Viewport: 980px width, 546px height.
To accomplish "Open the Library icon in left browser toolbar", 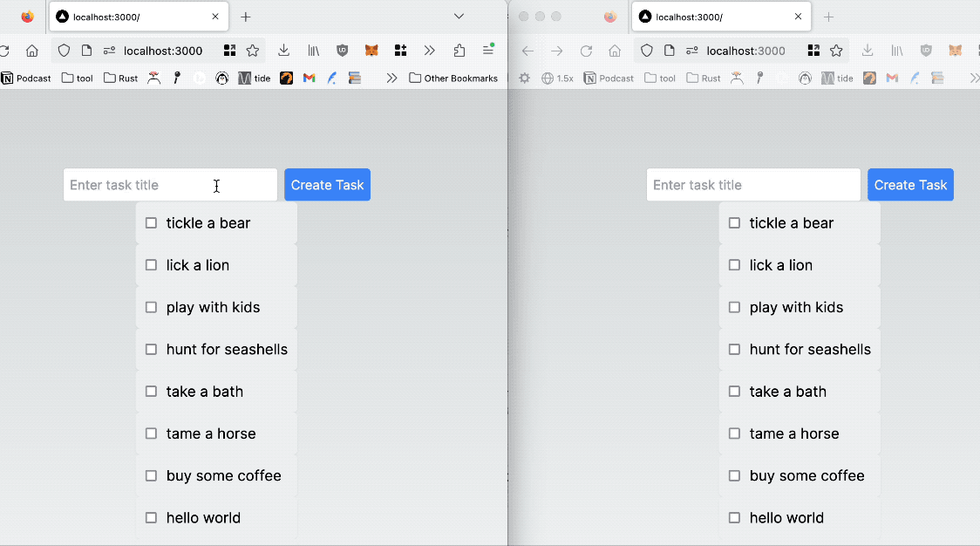I will (x=313, y=51).
